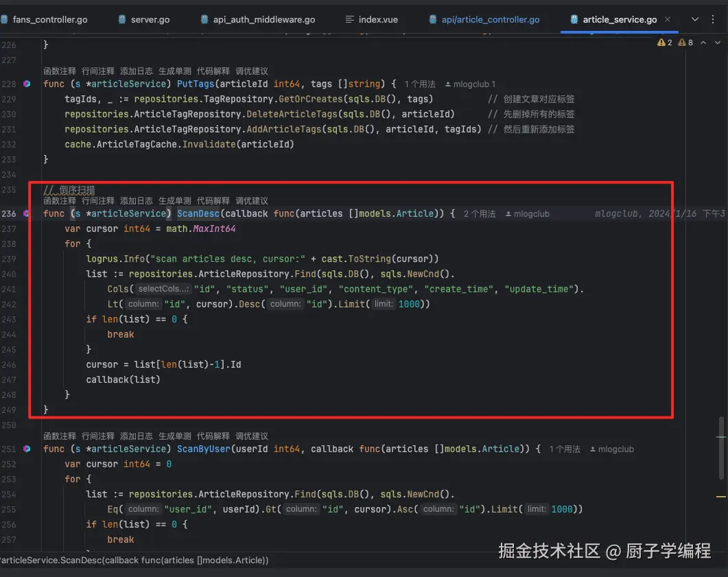Click the editor vertical scrollbar thumb
Viewport: 728px width, 577px height.
pyautogui.click(x=721, y=448)
